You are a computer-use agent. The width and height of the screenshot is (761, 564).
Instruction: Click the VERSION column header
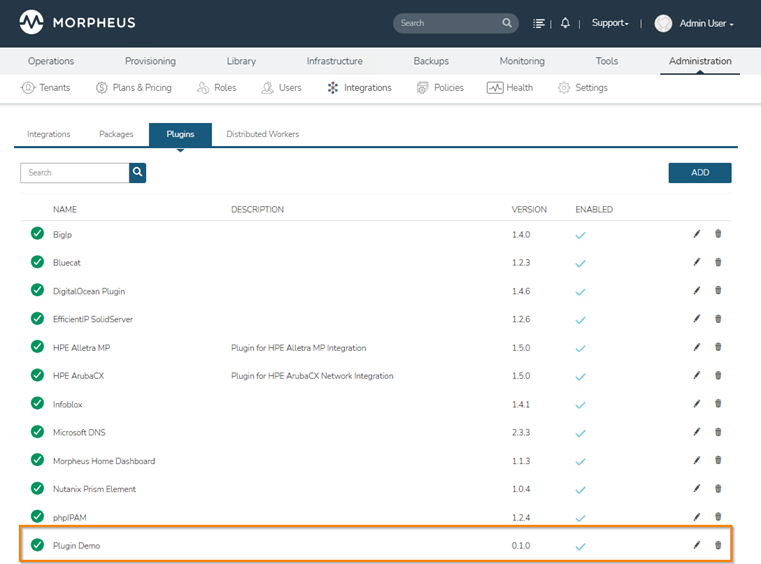pyautogui.click(x=529, y=210)
